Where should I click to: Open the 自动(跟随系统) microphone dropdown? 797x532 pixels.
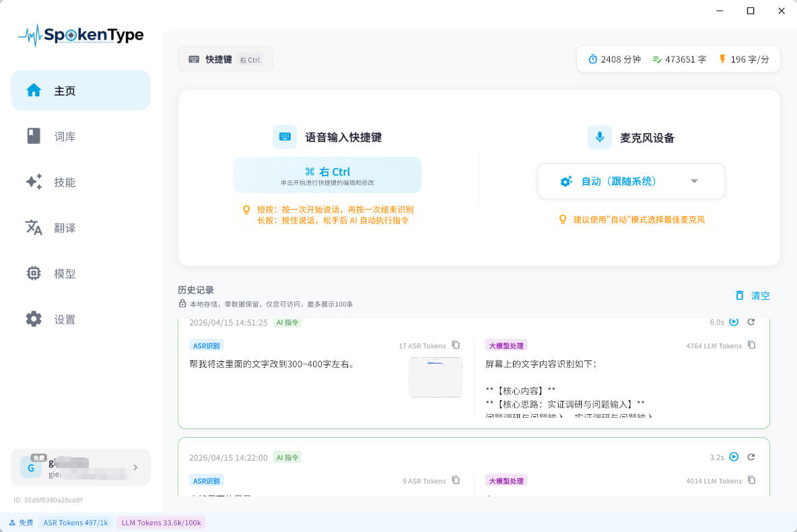pos(631,181)
